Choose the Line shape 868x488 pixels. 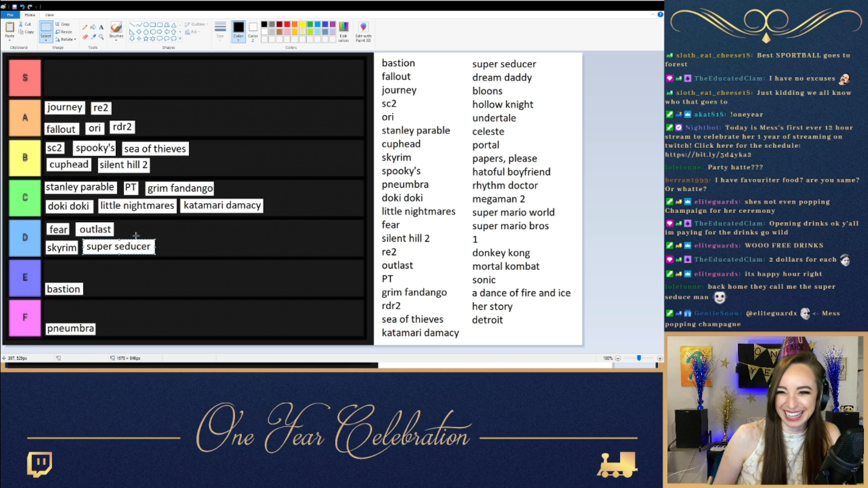(132, 25)
